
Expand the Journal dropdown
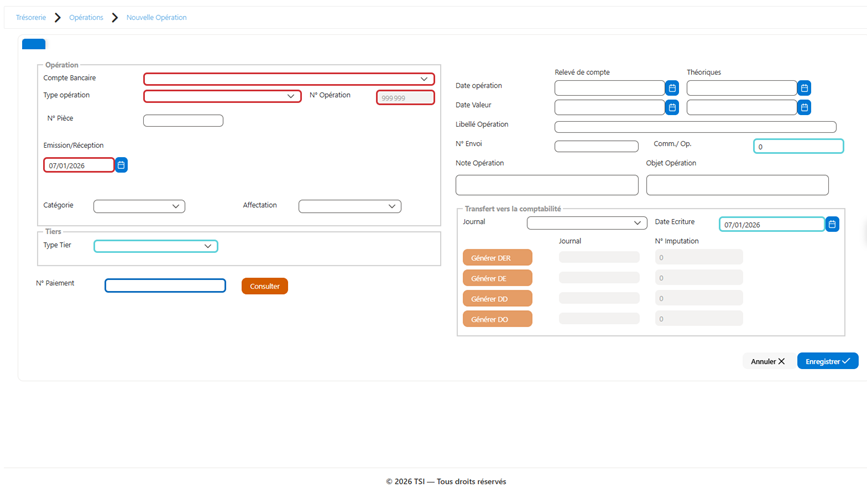coord(587,223)
